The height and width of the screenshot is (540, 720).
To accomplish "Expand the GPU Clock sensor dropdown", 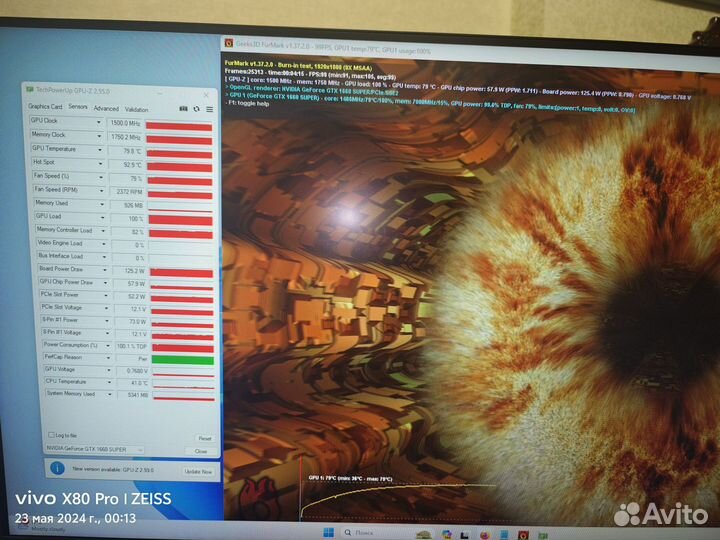I will [x=98, y=122].
